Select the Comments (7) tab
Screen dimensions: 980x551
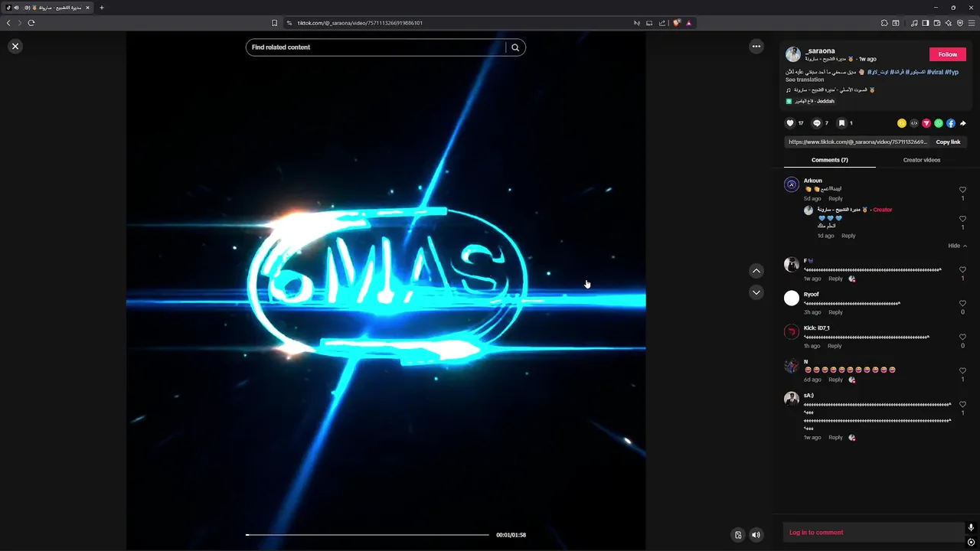tap(830, 160)
